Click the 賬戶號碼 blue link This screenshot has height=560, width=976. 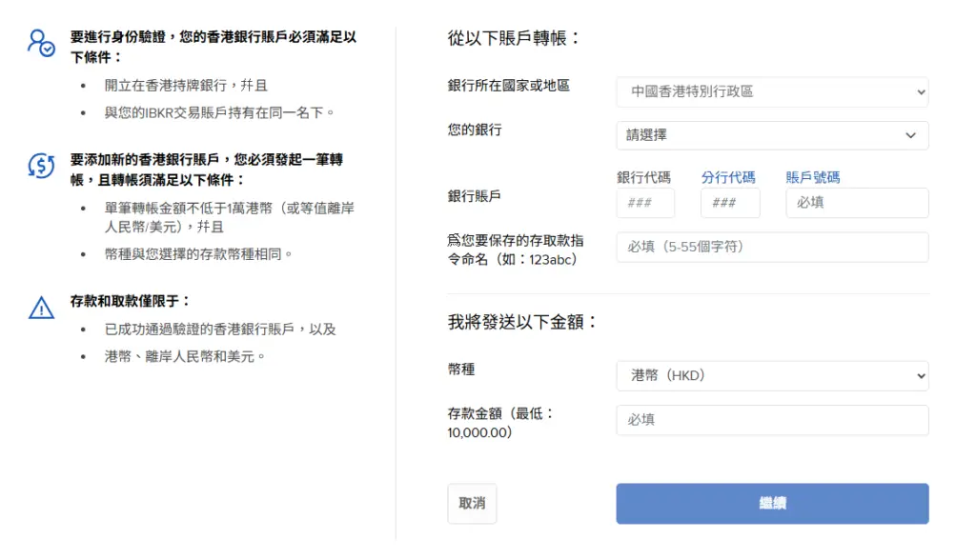[x=813, y=177]
